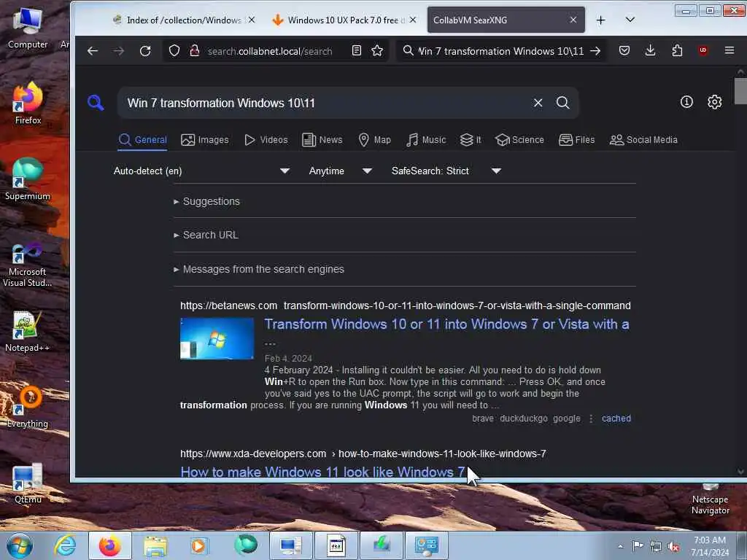Open the betanews.com result URL
The width and height of the screenshot is (747, 560).
click(406, 306)
